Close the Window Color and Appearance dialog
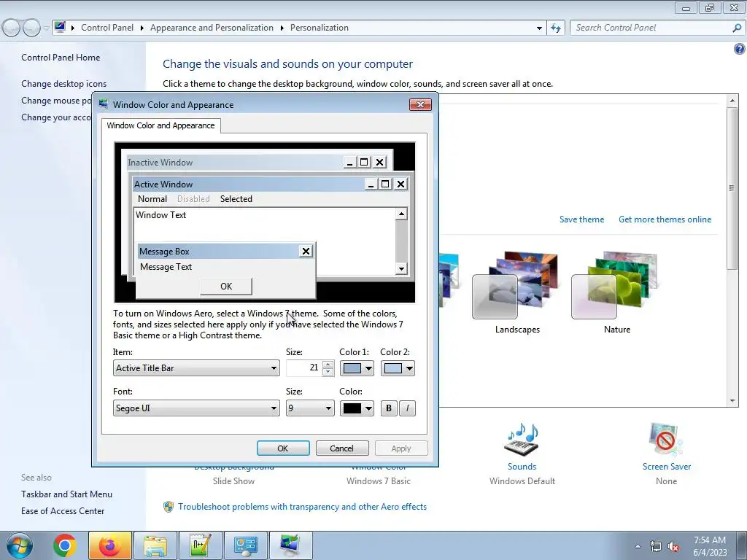This screenshot has height=560, width=747. [x=420, y=104]
